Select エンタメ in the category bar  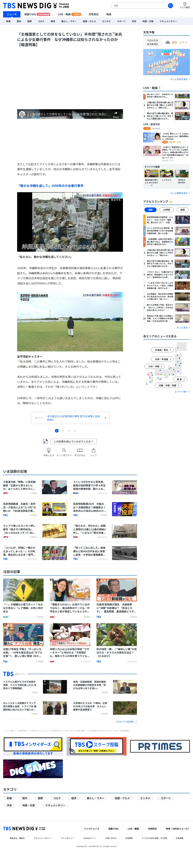click(x=106, y=21)
